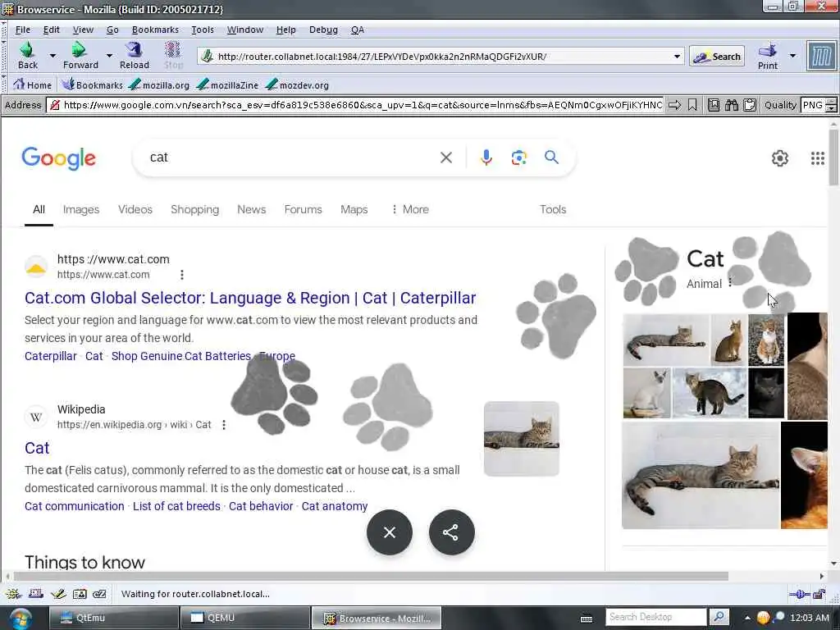Click the Google search magnifier icon

tap(551, 157)
